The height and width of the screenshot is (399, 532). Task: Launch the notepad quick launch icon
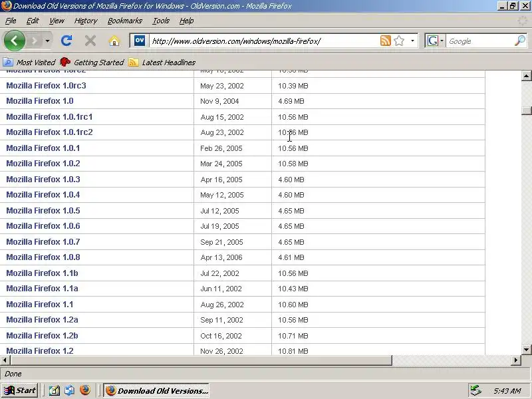pos(55,390)
